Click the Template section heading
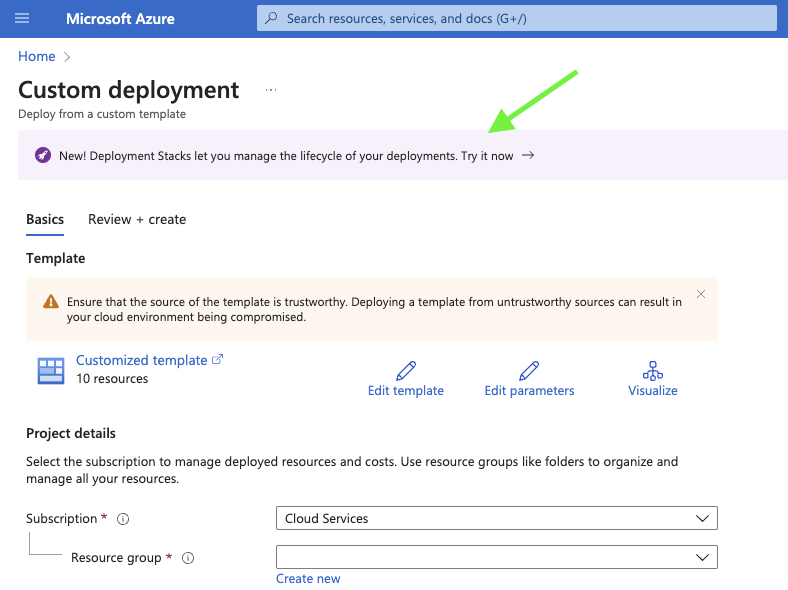 56,258
